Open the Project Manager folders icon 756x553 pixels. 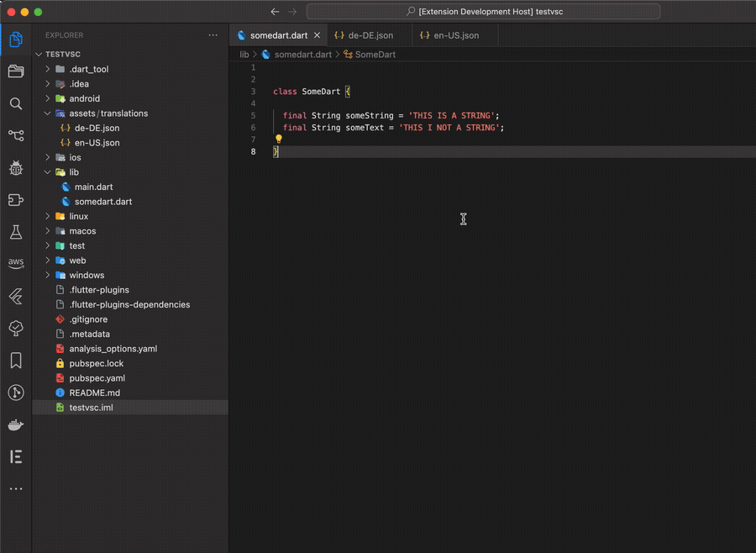(x=16, y=71)
